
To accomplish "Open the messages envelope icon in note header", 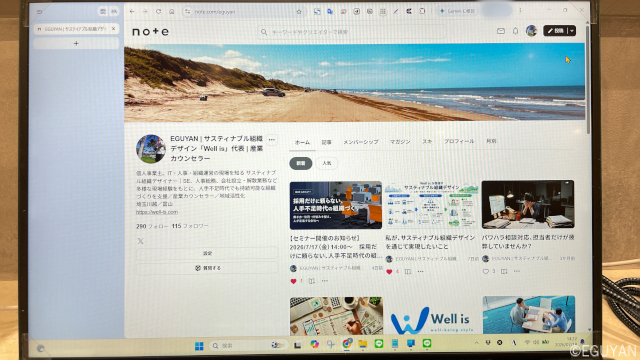I will tap(501, 31).
